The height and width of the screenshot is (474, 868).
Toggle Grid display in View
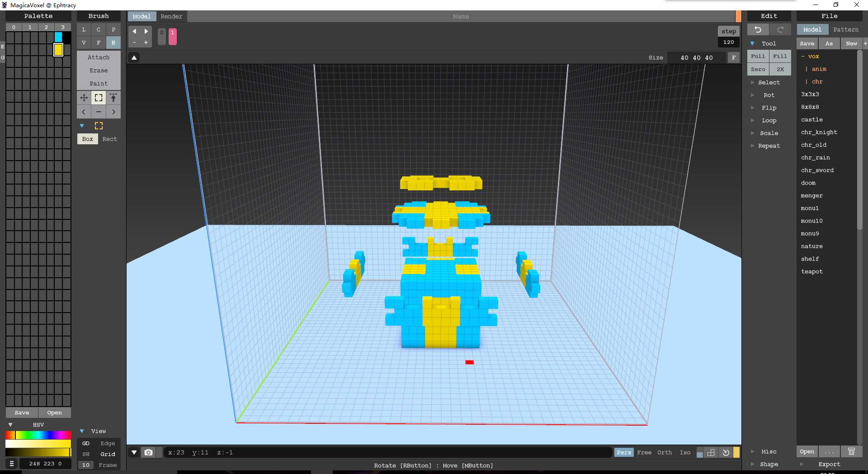pyautogui.click(x=108, y=454)
